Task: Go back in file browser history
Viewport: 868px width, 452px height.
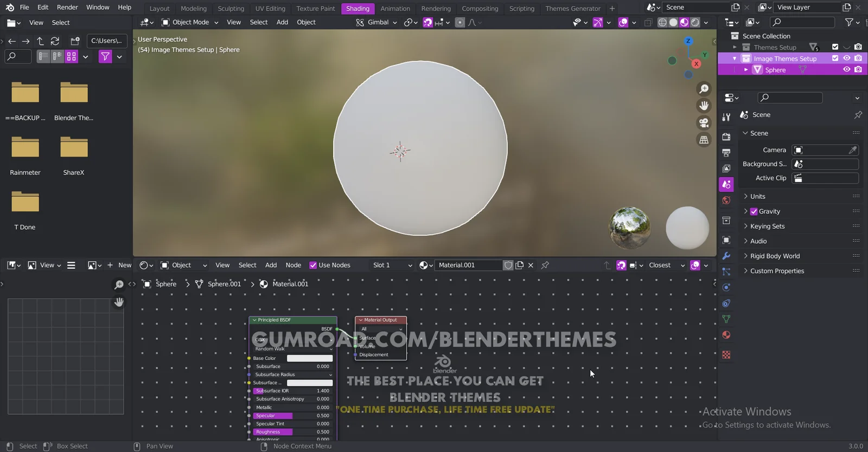Action: pyautogui.click(x=12, y=41)
